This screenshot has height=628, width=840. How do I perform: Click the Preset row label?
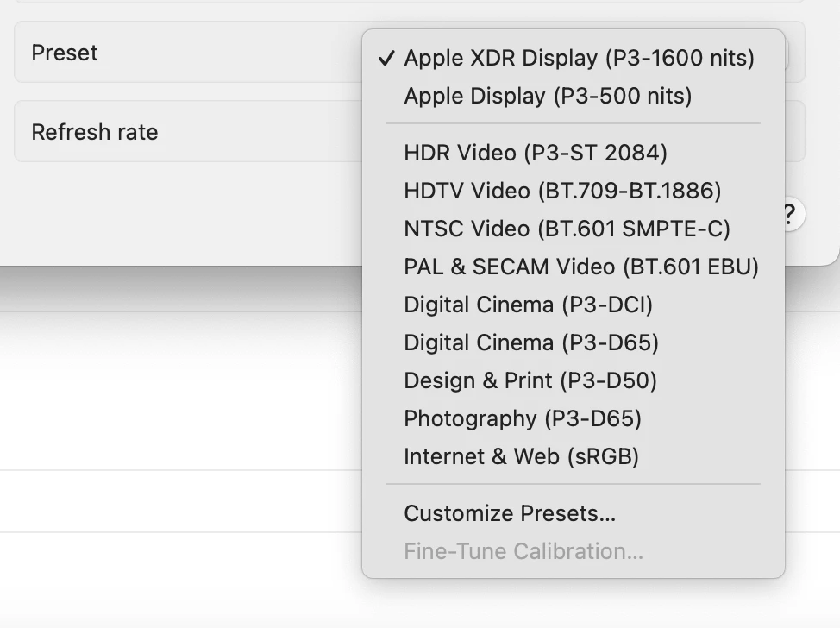65,53
